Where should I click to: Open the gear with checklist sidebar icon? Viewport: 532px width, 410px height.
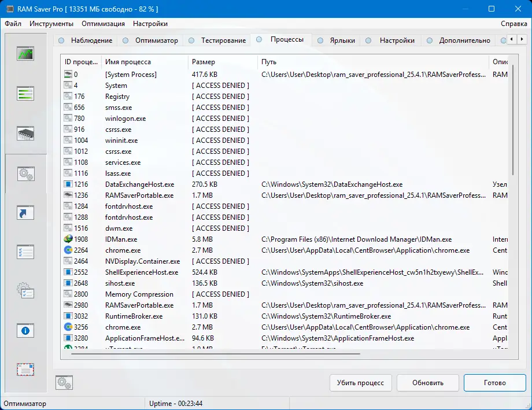point(25,291)
